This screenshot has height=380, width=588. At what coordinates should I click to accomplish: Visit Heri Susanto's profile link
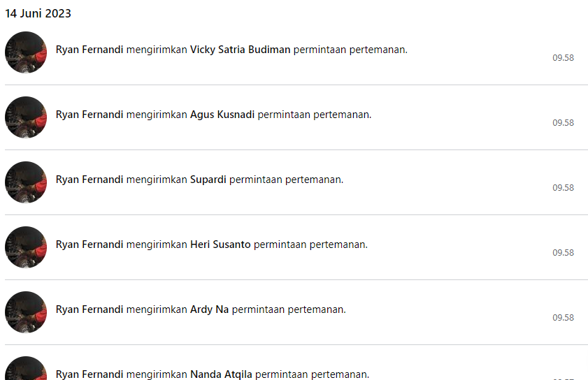click(220, 244)
